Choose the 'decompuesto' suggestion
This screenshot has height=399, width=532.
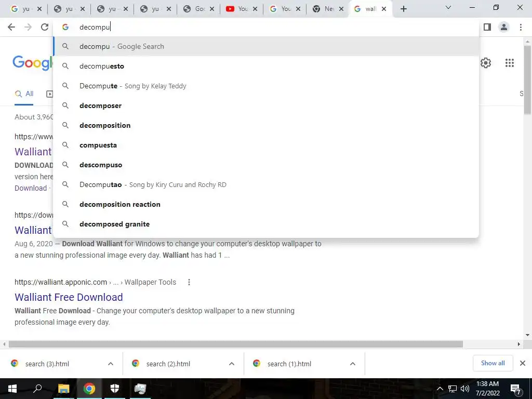coord(267,66)
